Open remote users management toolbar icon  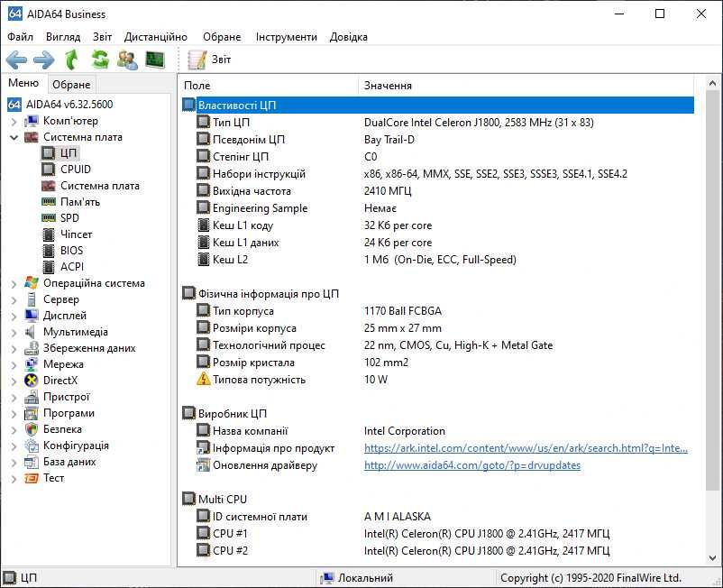[x=127, y=60]
